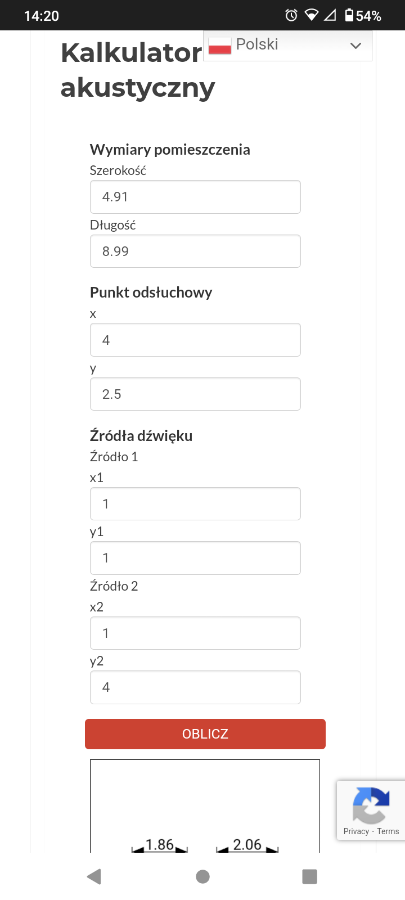Open the reCAPTCHA Privacy link
Screen dimensions: 405x900
pyautogui.click(x=356, y=831)
